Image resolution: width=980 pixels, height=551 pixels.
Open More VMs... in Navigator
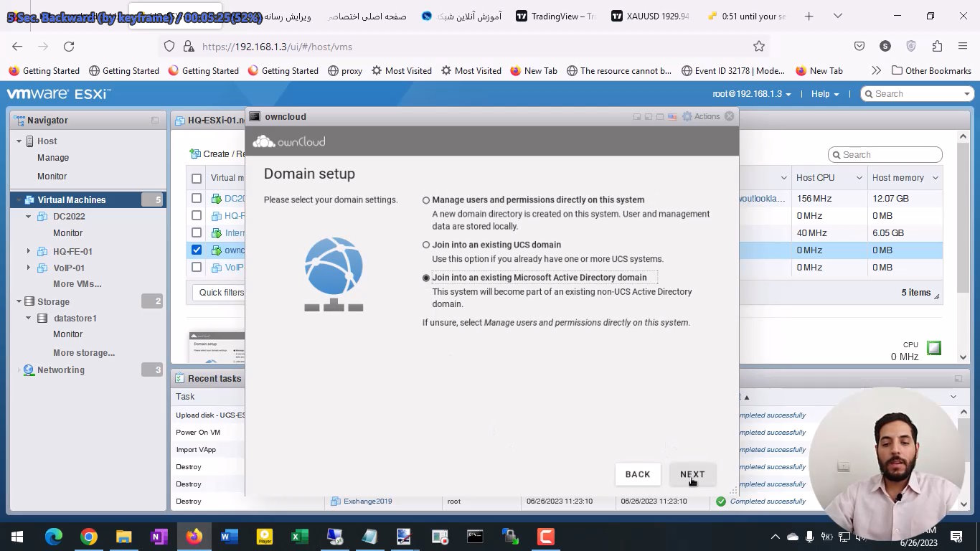tap(77, 284)
